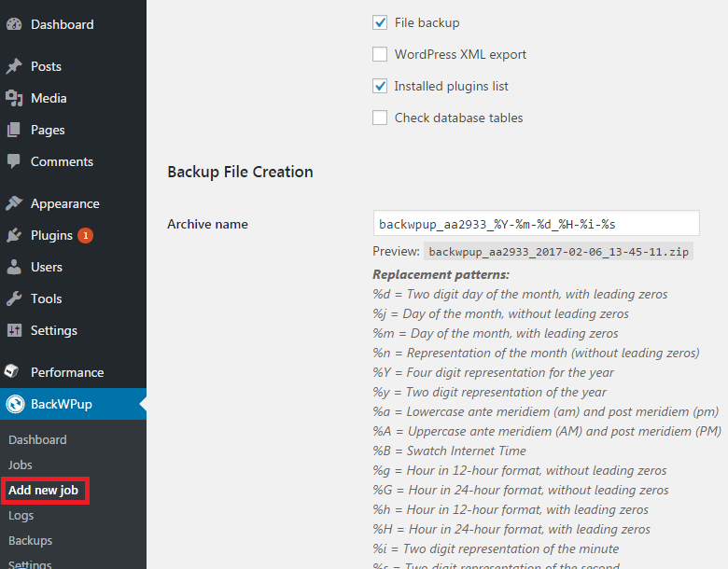This screenshot has width=728, height=569.
Task: Click the Dashboard gauge icon
Action: pyautogui.click(x=14, y=24)
